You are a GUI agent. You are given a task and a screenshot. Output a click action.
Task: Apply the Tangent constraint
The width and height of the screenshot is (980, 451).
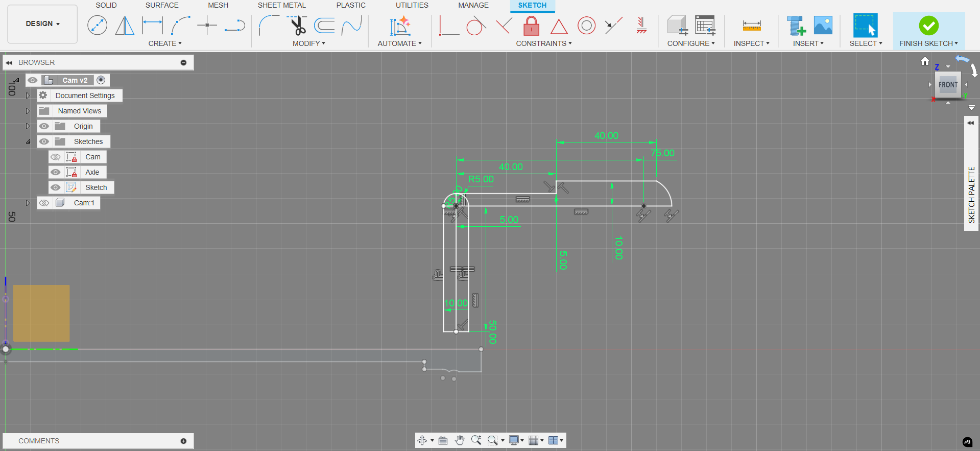pyautogui.click(x=476, y=25)
